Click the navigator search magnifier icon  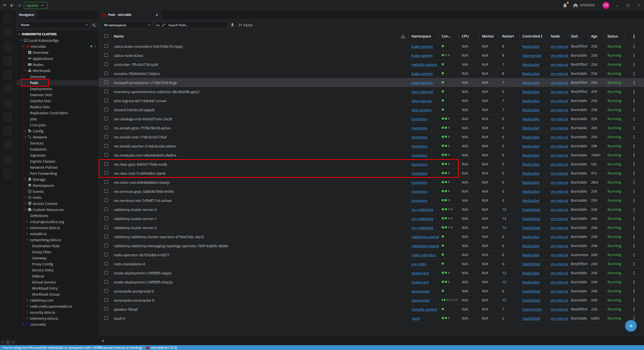pos(94,25)
